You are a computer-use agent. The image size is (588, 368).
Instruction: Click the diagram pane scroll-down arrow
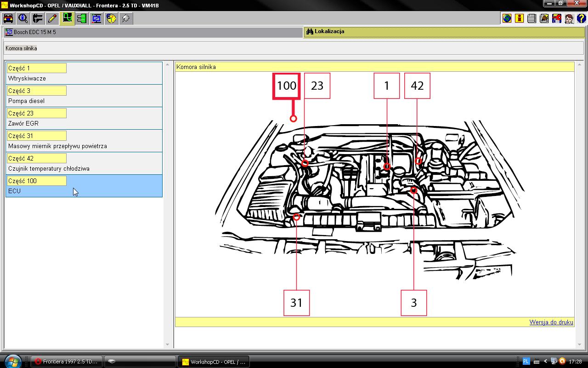[x=579, y=344]
